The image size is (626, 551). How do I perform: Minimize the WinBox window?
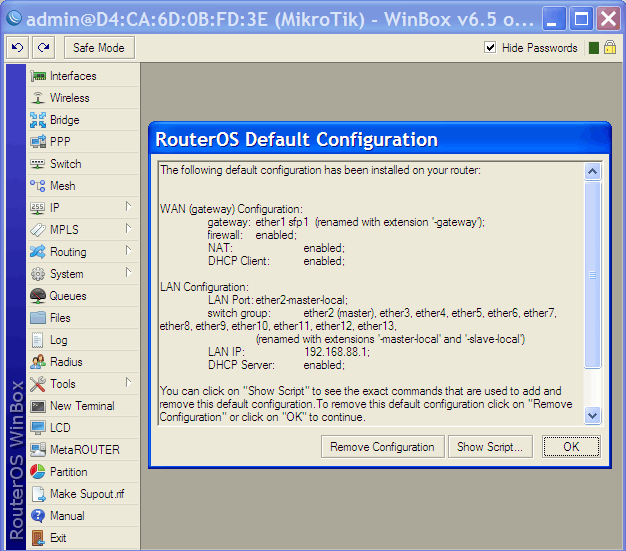tap(554, 19)
